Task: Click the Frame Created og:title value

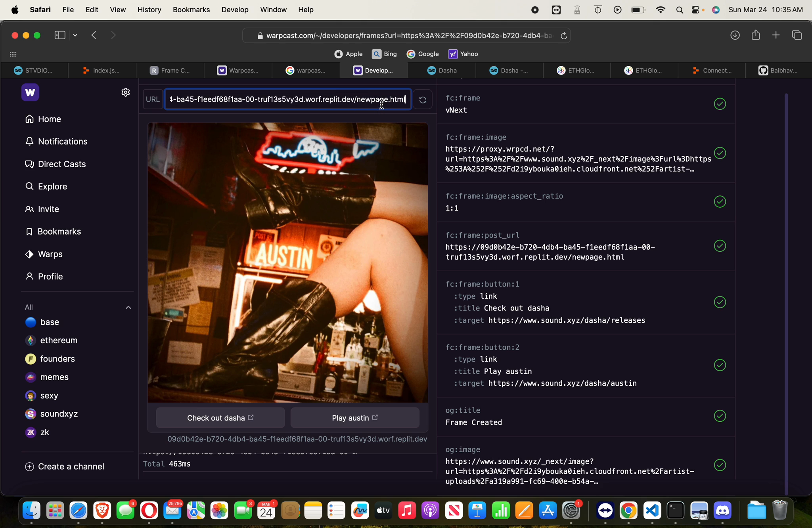Action: point(473,423)
